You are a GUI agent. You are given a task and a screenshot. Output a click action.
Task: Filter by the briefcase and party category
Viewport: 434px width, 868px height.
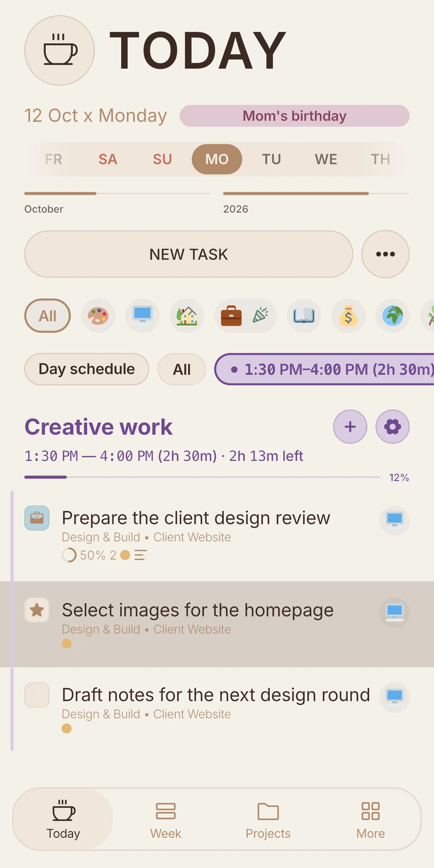click(x=245, y=316)
